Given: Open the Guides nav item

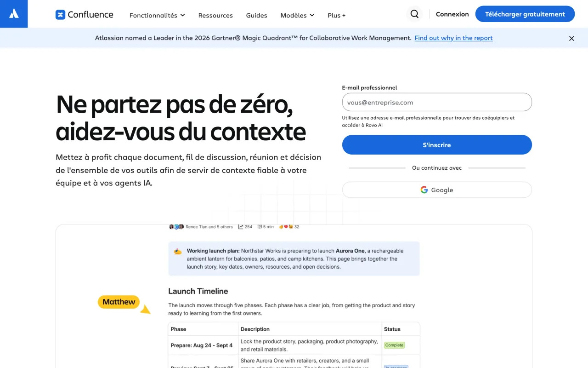Looking at the screenshot, I should [256, 15].
